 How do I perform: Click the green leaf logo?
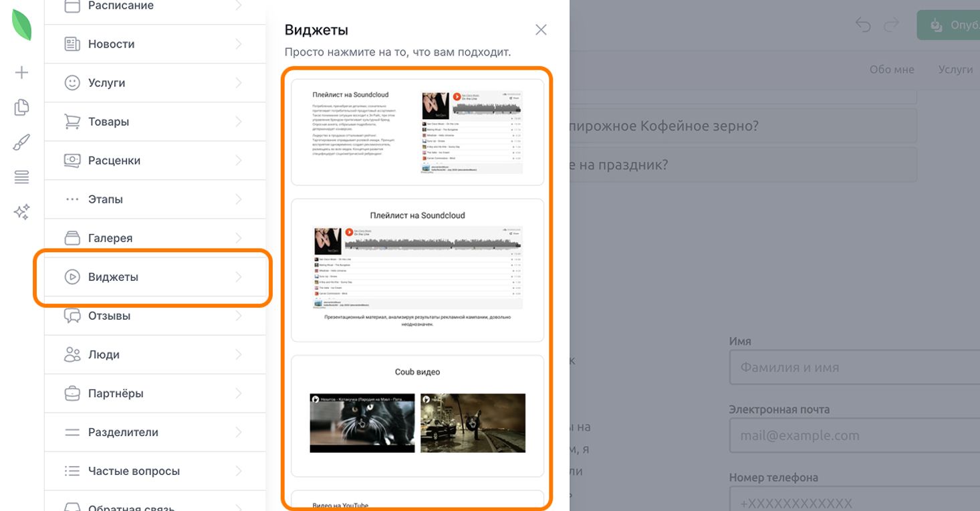click(21, 25)
